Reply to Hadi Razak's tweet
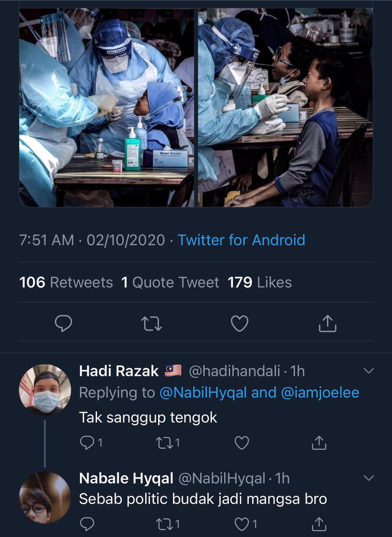 click(87, 443)
